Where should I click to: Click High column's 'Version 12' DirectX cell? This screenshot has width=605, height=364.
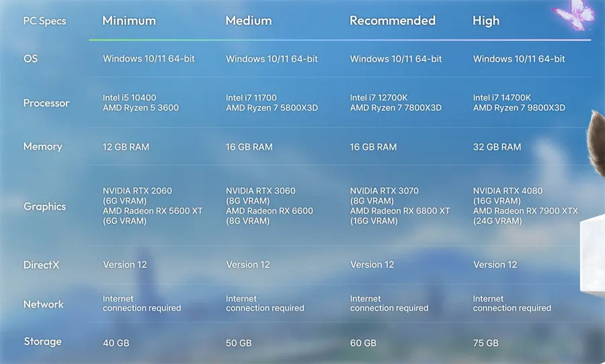point(495,265)
